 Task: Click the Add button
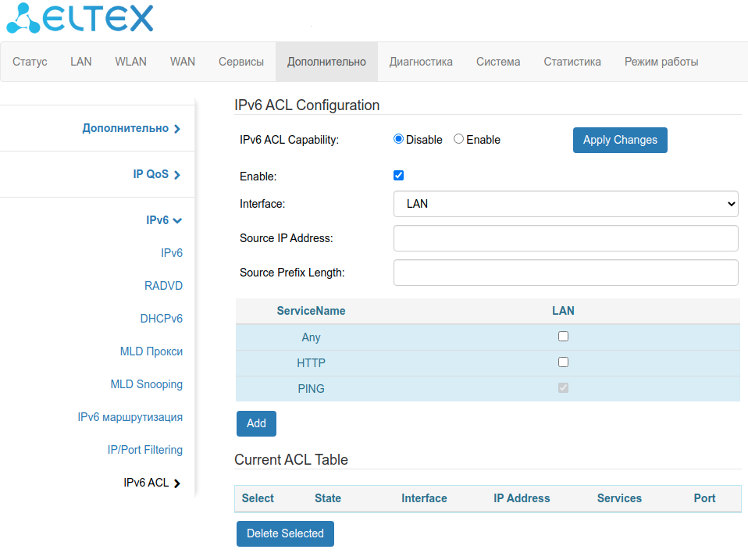click(x=256, y=423)
